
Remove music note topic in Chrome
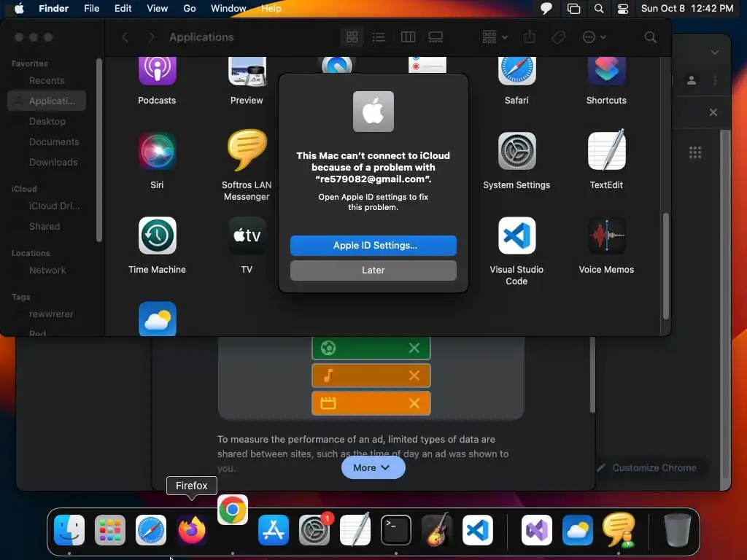[x=414, y=376]
